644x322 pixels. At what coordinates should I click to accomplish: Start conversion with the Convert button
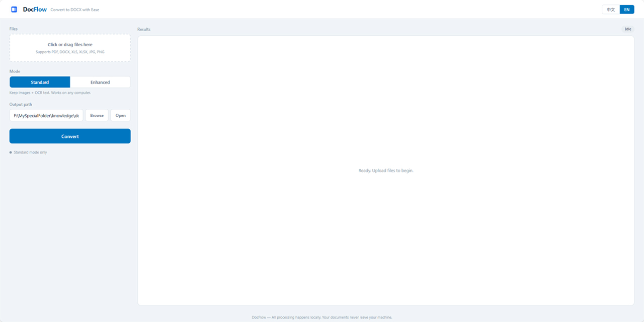tap(70, 136)
